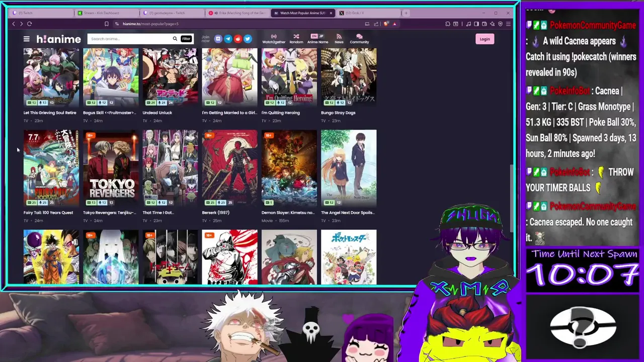The image size is (644, 362).
Task: Bookmark the page with the bookmark icon
Action: tap(106, 24)
